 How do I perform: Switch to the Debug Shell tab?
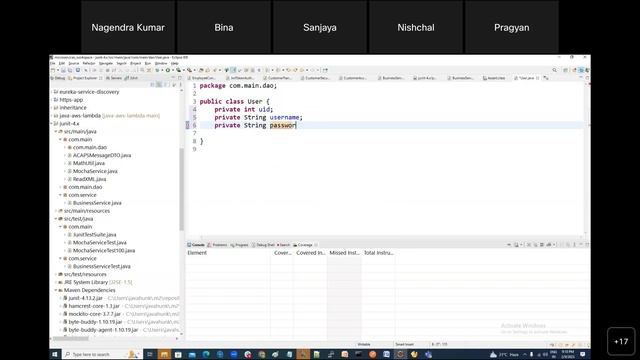pos(263,245)
